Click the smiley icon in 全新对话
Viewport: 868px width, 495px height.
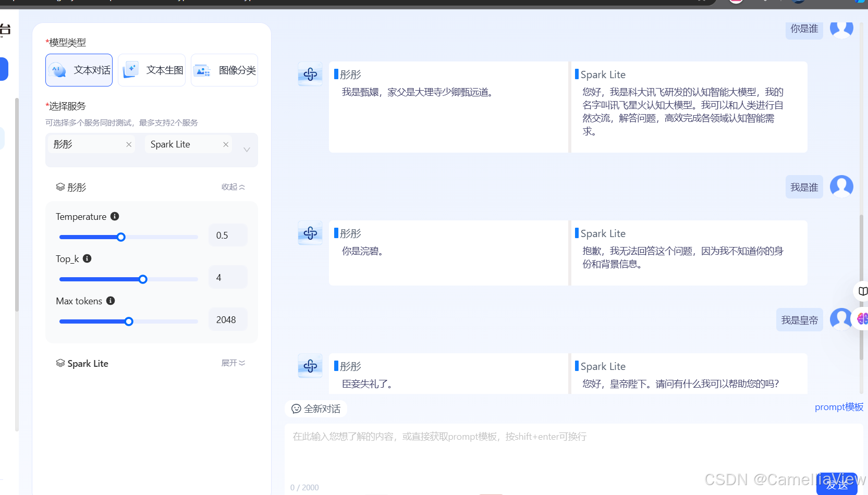coord(296,409)
